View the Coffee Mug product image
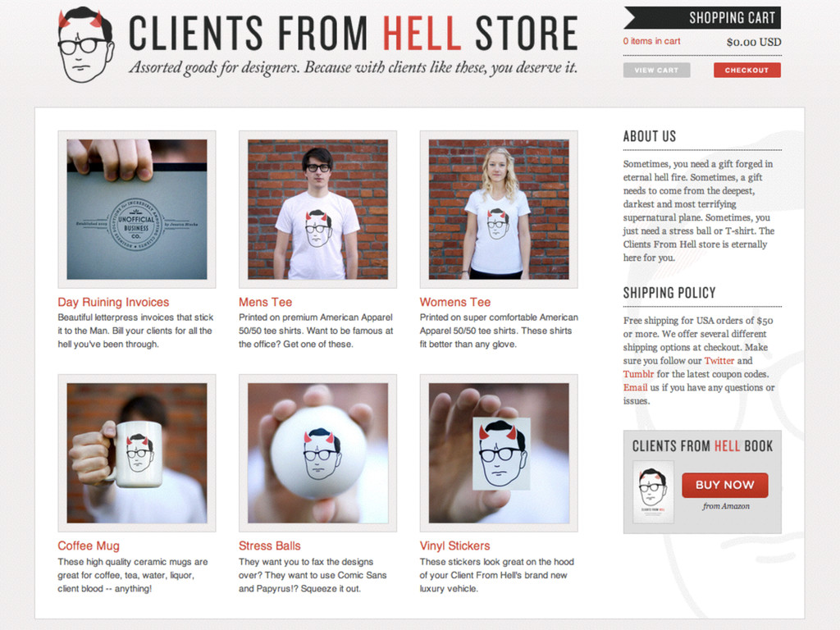This screenshot has width=840, height=630. click(x=137, y=453)
